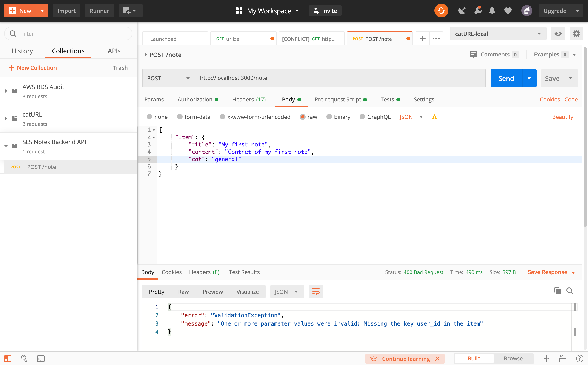Screen dimensions: 588x365
Task: Open the Postman Console from the status bar
Action: pos(41,359)
